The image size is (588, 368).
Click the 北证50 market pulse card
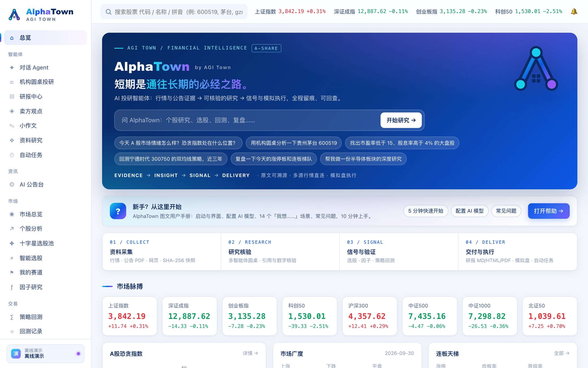point(550,316)
